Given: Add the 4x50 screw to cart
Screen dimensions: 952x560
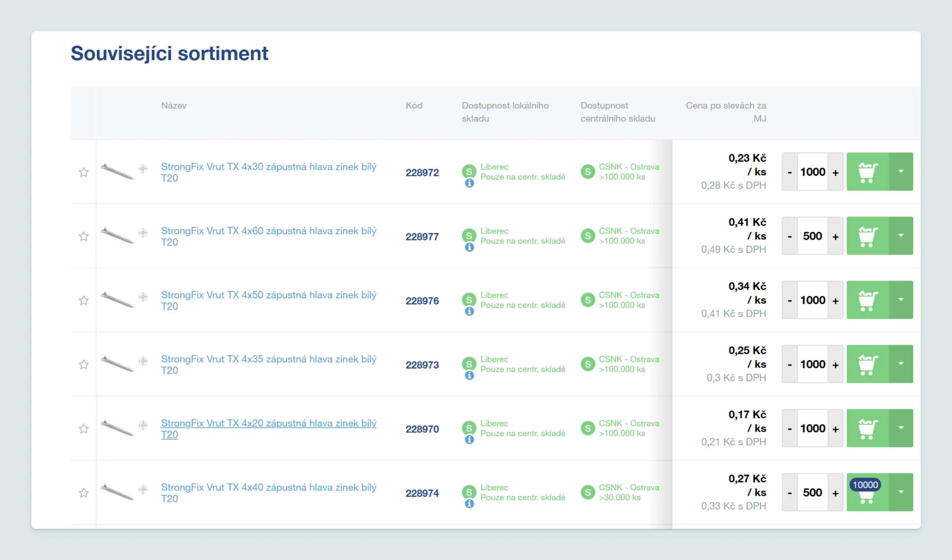Looking at the screenshot, I should (868, 300).
